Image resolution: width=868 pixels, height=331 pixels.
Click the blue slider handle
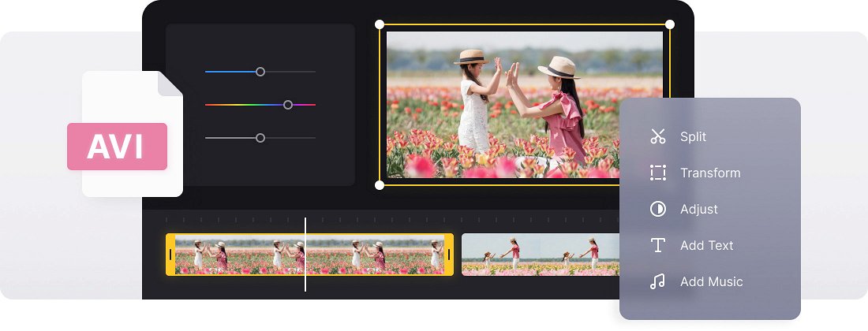click(x=260, y=72)
